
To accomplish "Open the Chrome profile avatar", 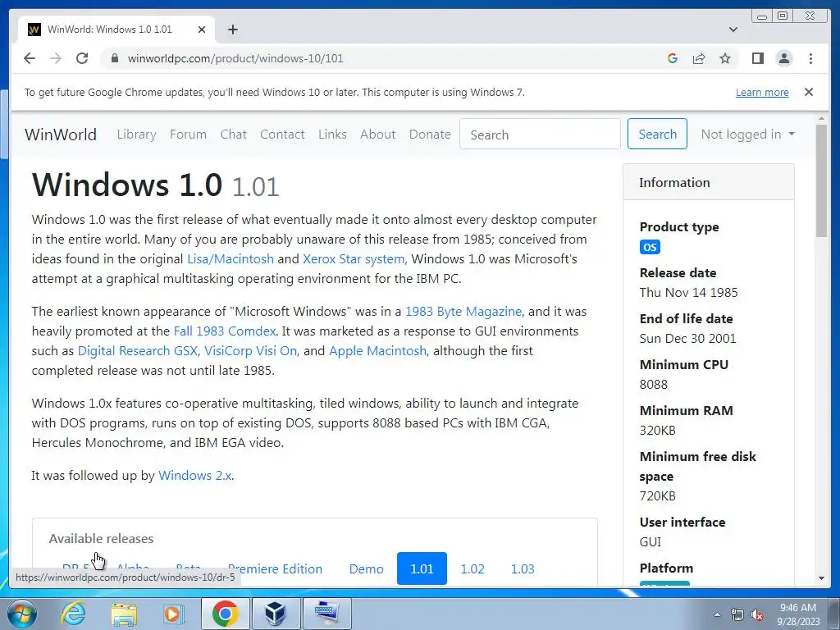I will [x=783, y=58].
